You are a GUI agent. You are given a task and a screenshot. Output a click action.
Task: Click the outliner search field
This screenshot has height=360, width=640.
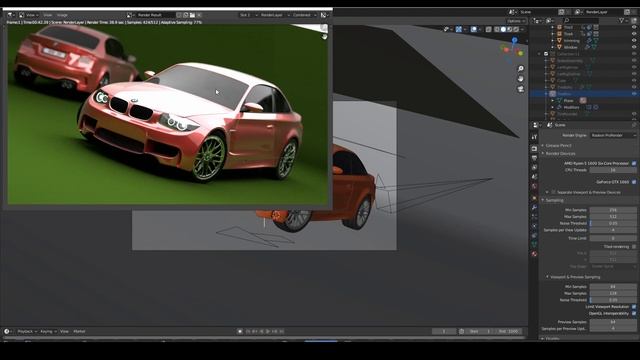tap(581, 20)
